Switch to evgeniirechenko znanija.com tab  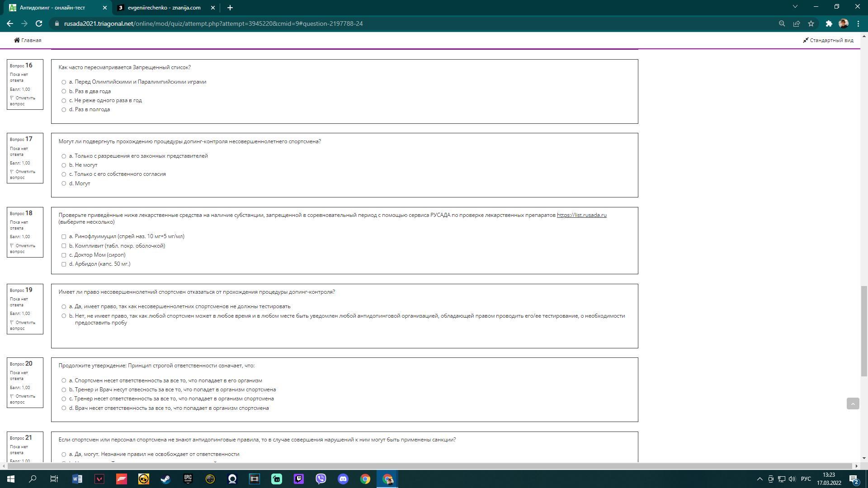(164, 8)
